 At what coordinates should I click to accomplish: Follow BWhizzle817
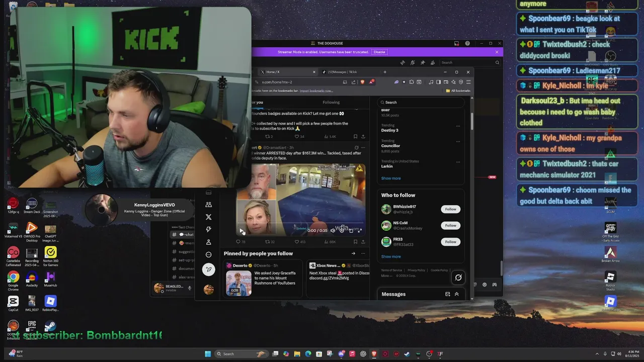coord(451,209)
